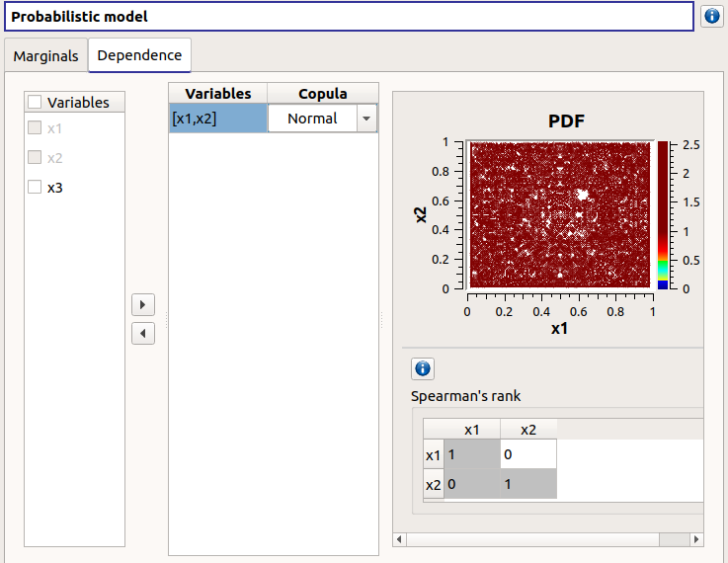Screen dimensions: 728x563
Task: Select the Dependence tab
Action: tap(139, 55)
